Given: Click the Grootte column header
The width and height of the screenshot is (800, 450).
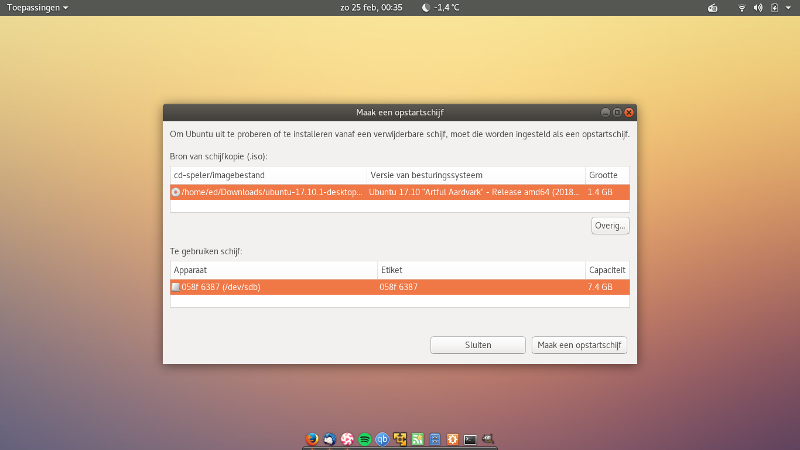Looking at the screenshot, I should click(607, 175).
